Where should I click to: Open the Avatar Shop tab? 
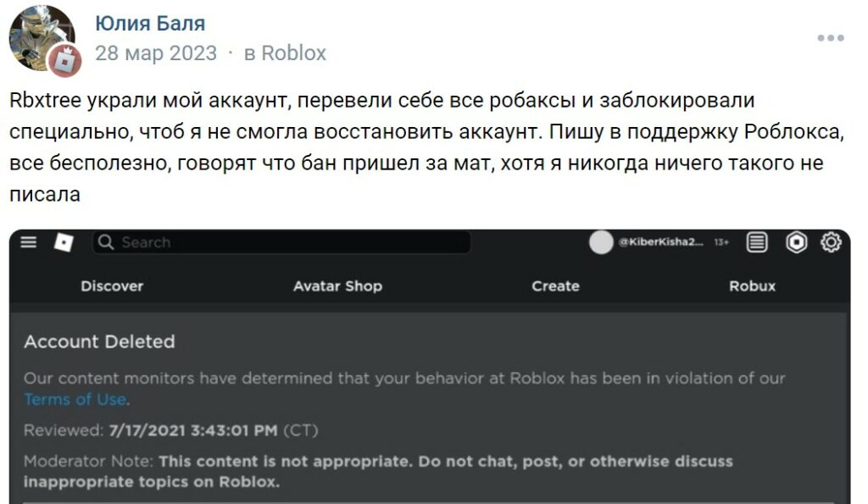tap(337, 286)
